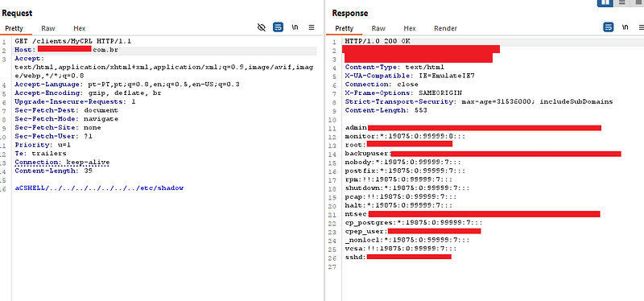Click the rpm shadow entry line
The height and width of the screenshot is (301, 644).
pyautogui.click(x=398, y=179)
